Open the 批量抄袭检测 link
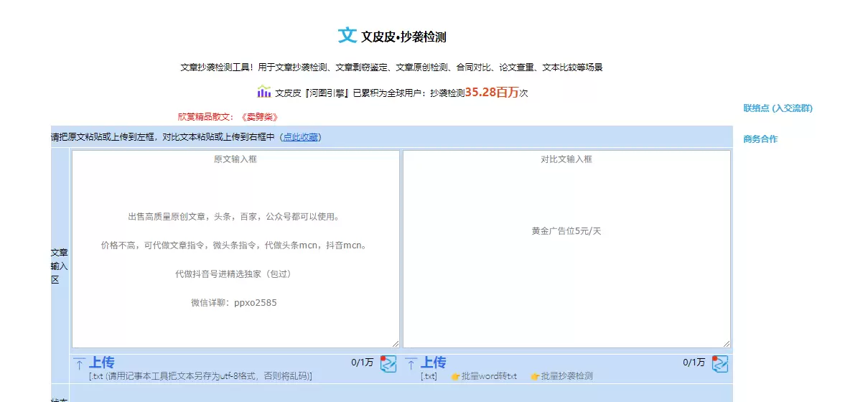This screenshot has width=868, height=402. (566, 376)
